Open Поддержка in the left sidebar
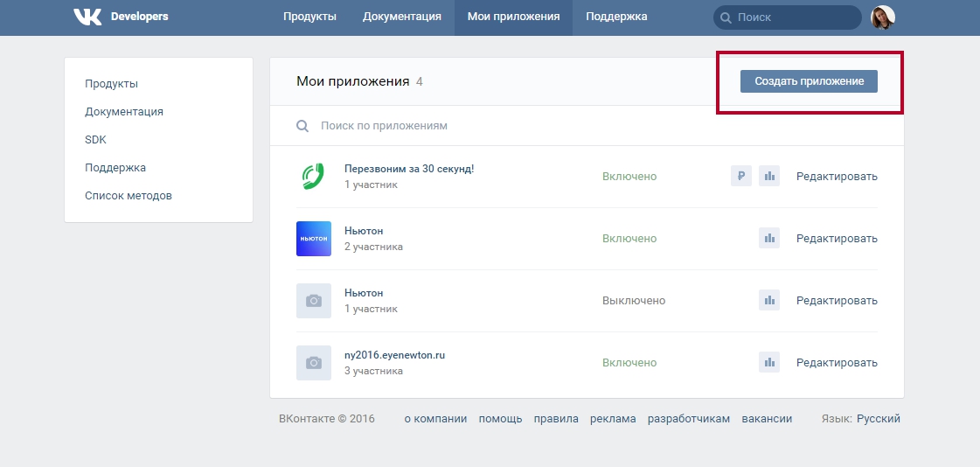The width and height of the screenshot is (980, 467). click(x=115, y=168)
